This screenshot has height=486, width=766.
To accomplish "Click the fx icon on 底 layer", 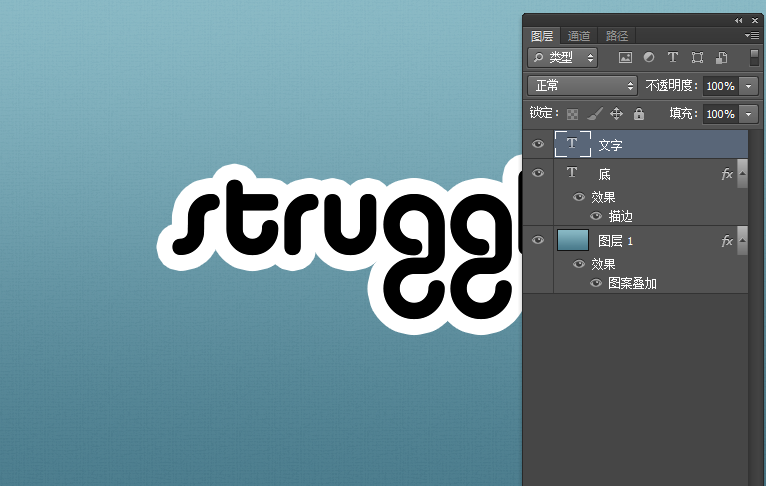I will tap(727, 173).
